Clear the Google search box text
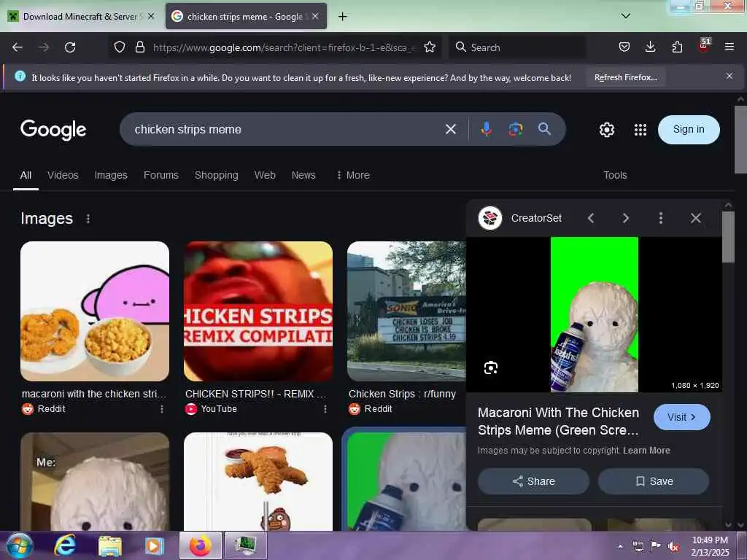This screenshot has height=560, width=747. pyautogui.click(x=451, y=129)
